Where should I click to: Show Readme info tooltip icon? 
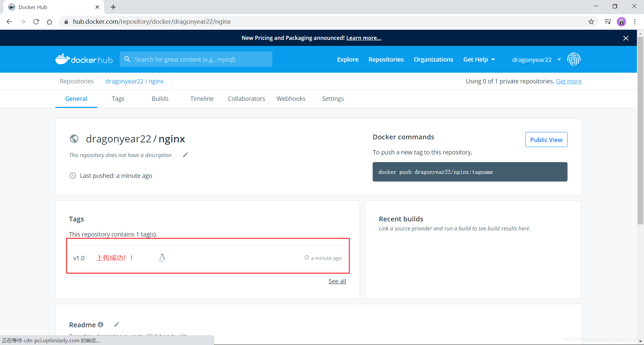101,325
